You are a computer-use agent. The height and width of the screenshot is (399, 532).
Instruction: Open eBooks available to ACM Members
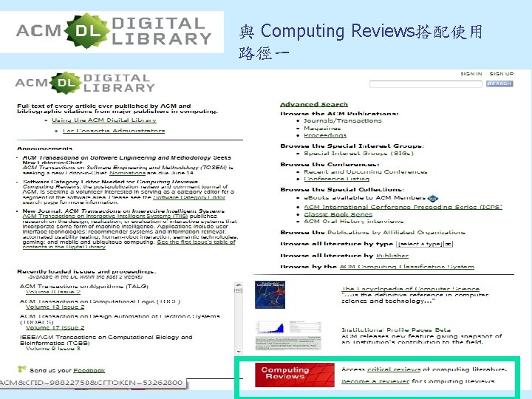(x=365, y=198)
